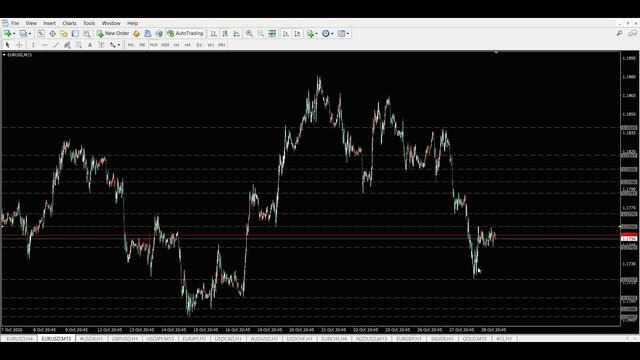Open the Indicators list icon
This screenshot has height=360, width=640.
(311, 34)
